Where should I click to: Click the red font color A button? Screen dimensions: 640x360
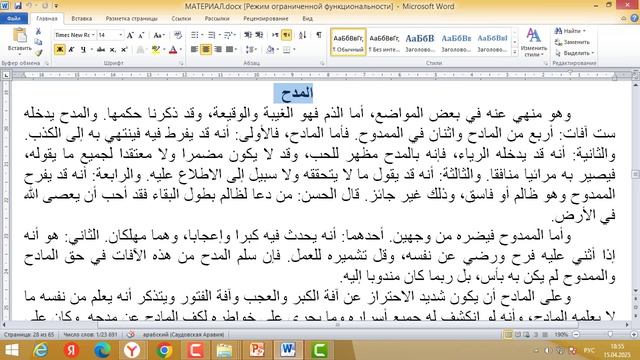pos(173,50)
